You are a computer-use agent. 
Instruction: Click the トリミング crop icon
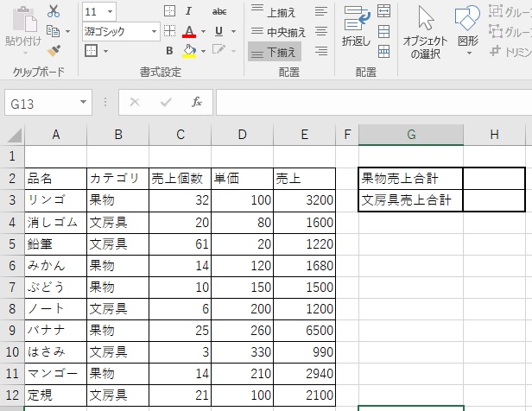tap(496, 51)
